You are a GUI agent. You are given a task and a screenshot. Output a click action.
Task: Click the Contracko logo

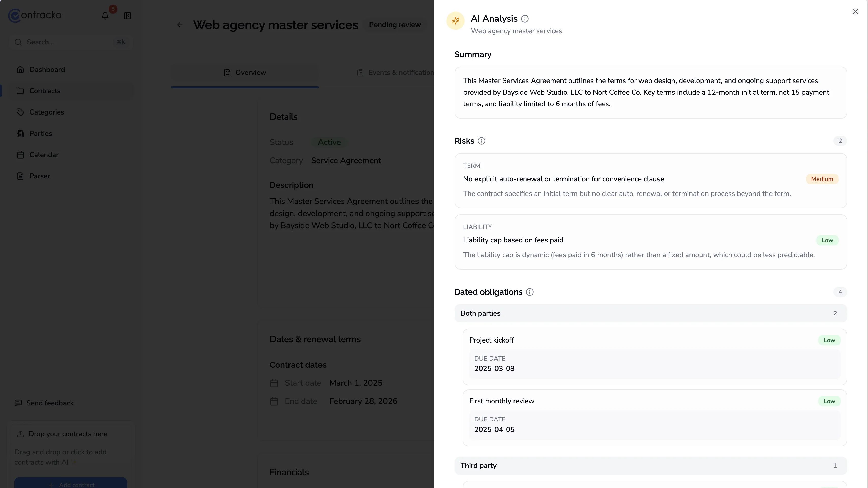click(35, 15)
